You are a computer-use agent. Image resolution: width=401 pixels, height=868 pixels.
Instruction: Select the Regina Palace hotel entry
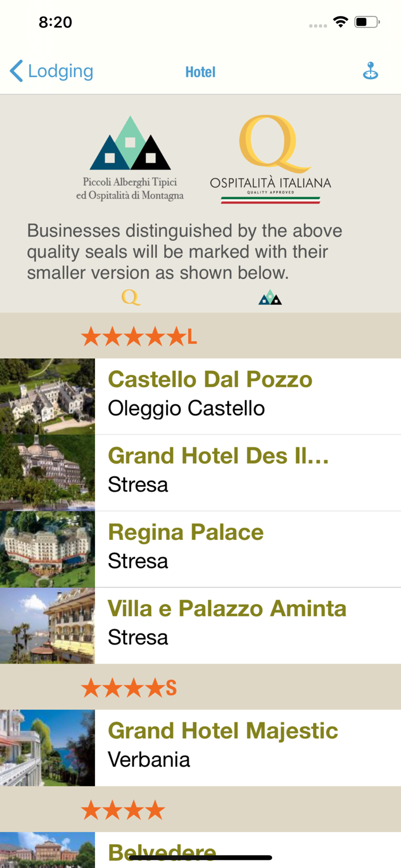[185, 532]
